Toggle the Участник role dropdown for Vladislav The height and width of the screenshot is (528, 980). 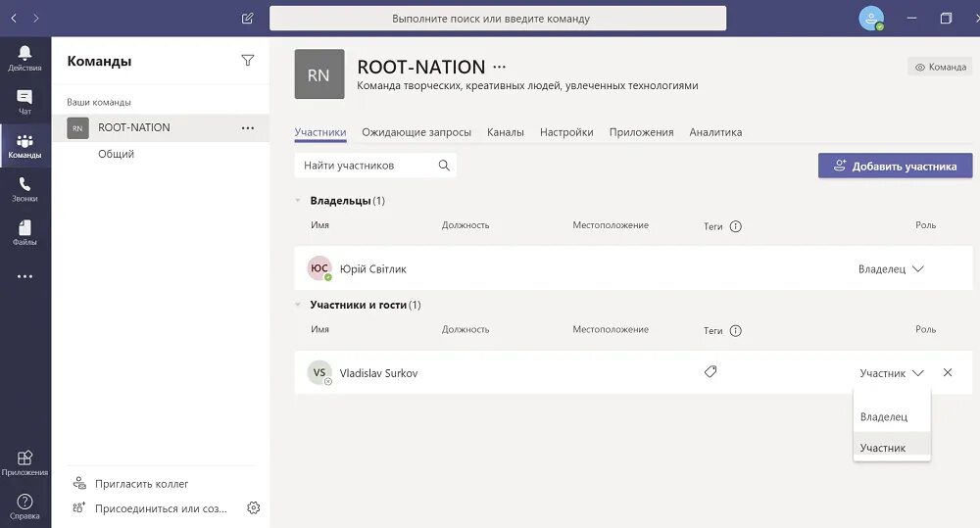pyautogui.click(x=891, y=373)
